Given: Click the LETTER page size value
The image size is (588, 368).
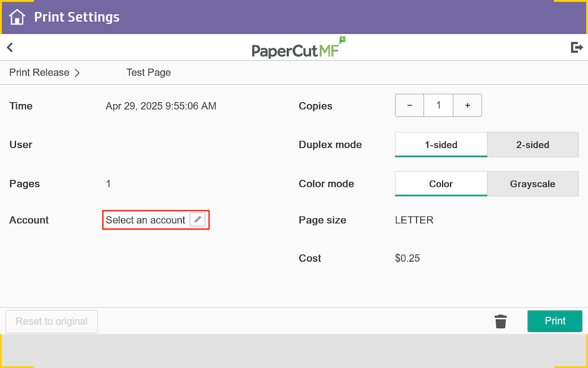Looking at the screenshot, I should 414,220.
